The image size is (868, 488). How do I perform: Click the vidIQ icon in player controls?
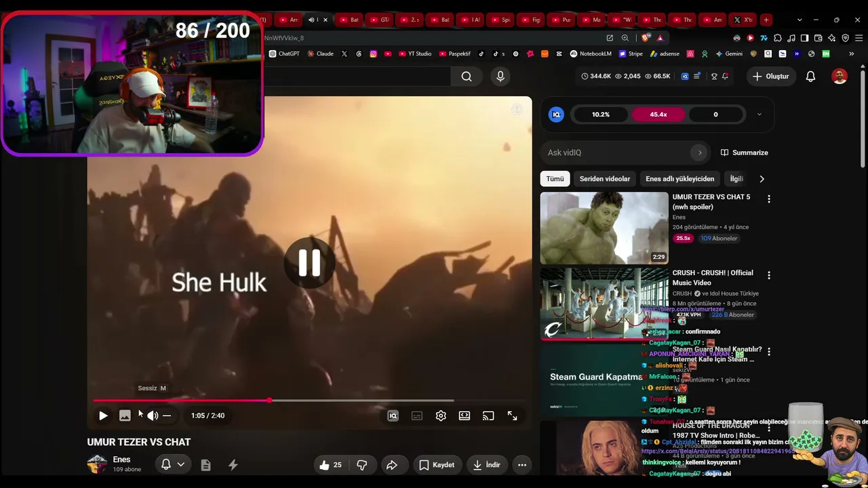tap(393, 415)
